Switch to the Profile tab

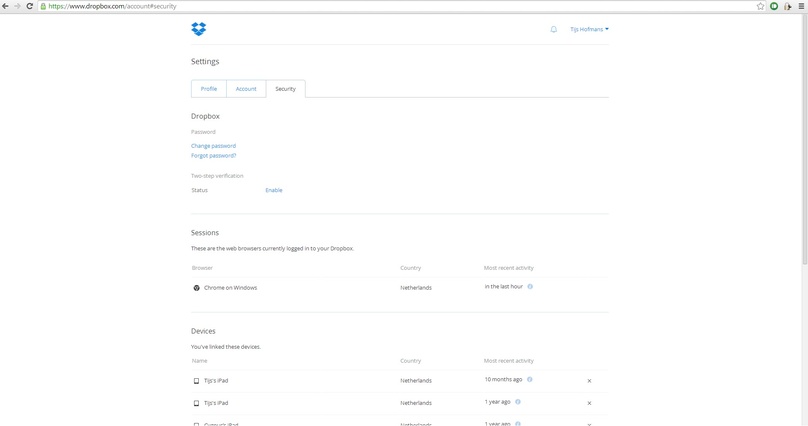tap(209, 89)
